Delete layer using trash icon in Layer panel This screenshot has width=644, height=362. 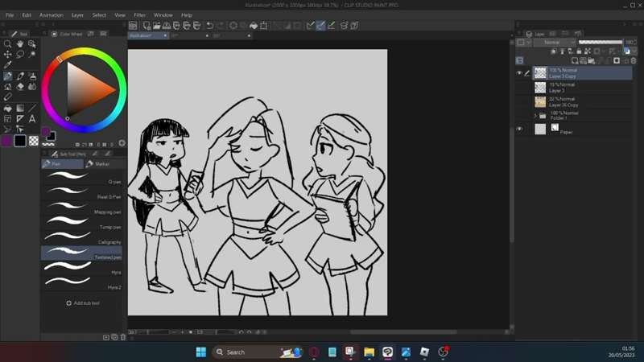pyautogui.click(x=634, y=61)
